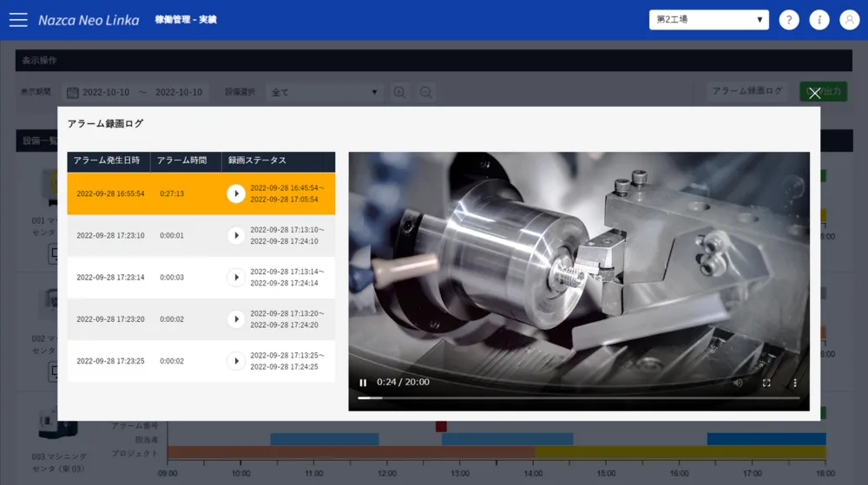The width and height of the screenshot is (868, 485).
Task: Mute the video volume
Action: click(x=738, y=383)
